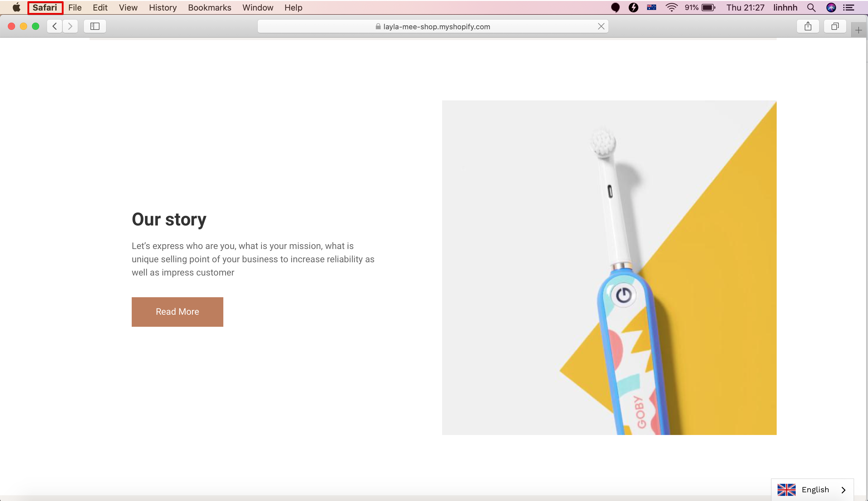Screen dimensions: 868x501
Task: Open the Wi-Fi status menu
Action: coord(671,7)
